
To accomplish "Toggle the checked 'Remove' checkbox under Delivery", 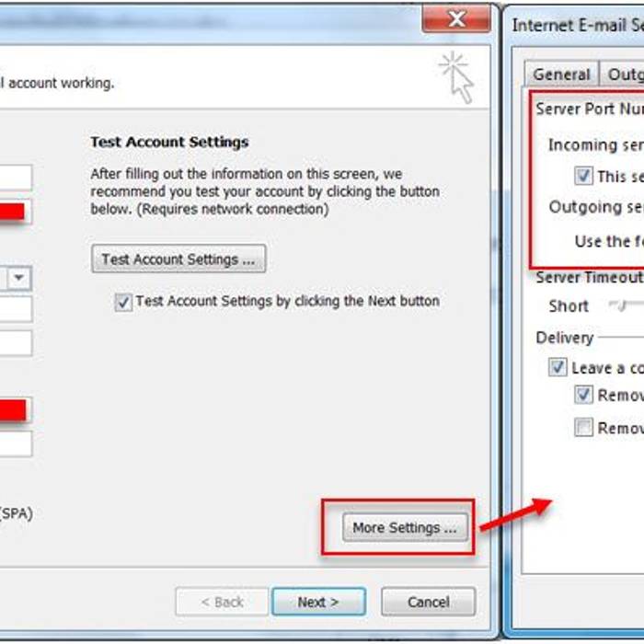I will [583, 395].
